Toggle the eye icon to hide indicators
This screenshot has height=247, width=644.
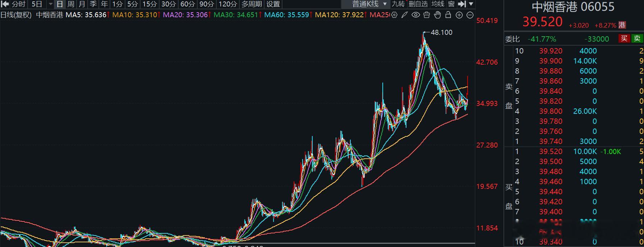(x=416, y=15)
